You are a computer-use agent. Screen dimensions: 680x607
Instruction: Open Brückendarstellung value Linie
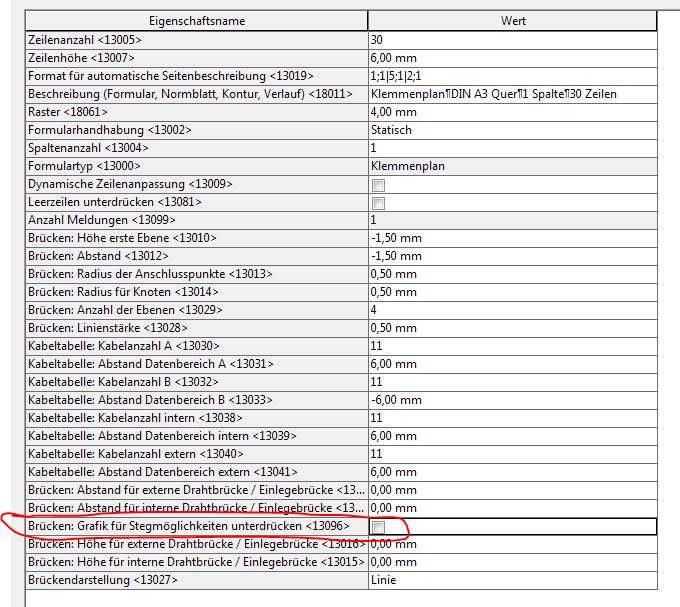click(513, 580)
